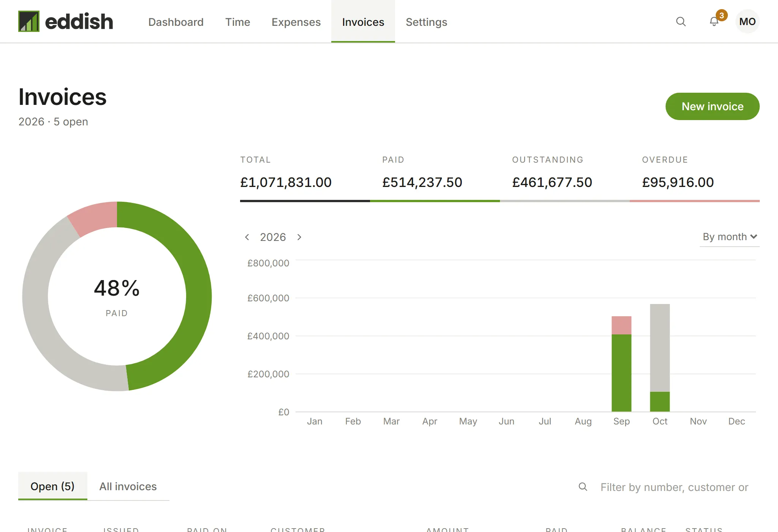Open search with the magnifier icon
The height and width of the screenshot is (532, 778).
click(681, 22)
